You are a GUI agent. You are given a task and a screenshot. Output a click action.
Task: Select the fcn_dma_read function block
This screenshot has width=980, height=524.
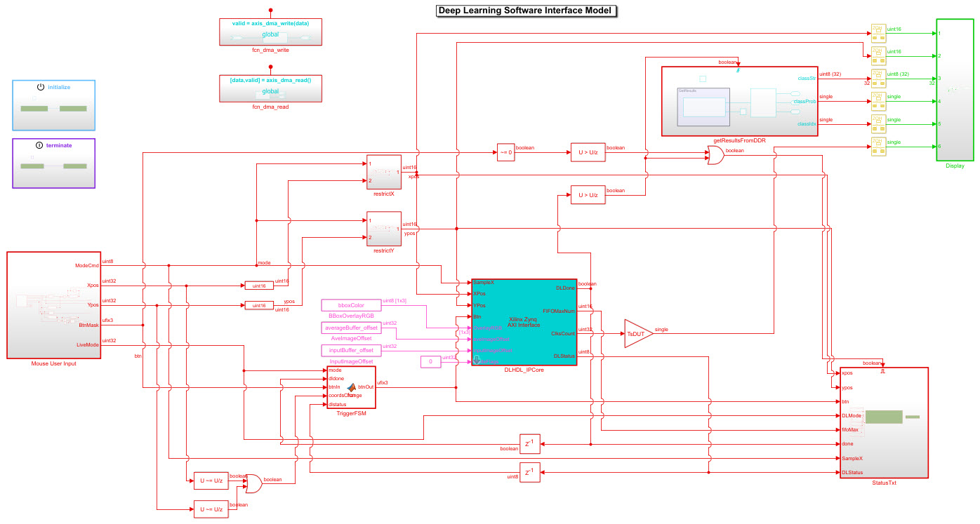click(270, 89)
